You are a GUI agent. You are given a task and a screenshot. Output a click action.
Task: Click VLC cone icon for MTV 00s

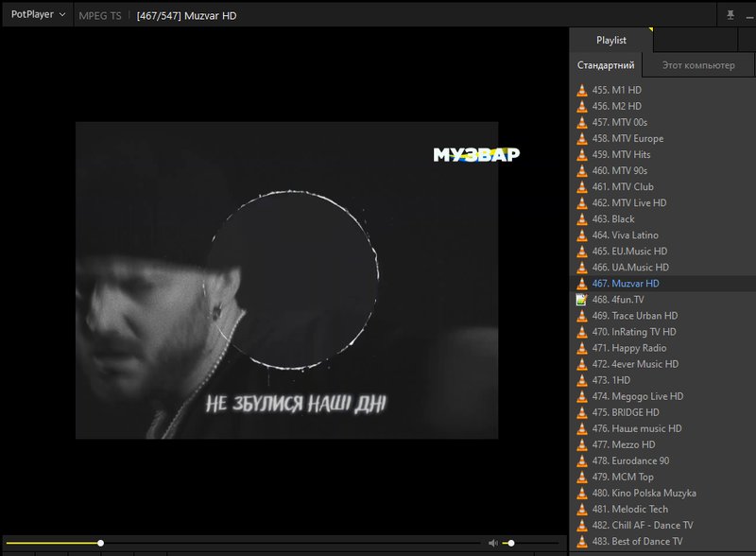click(582, 122)
